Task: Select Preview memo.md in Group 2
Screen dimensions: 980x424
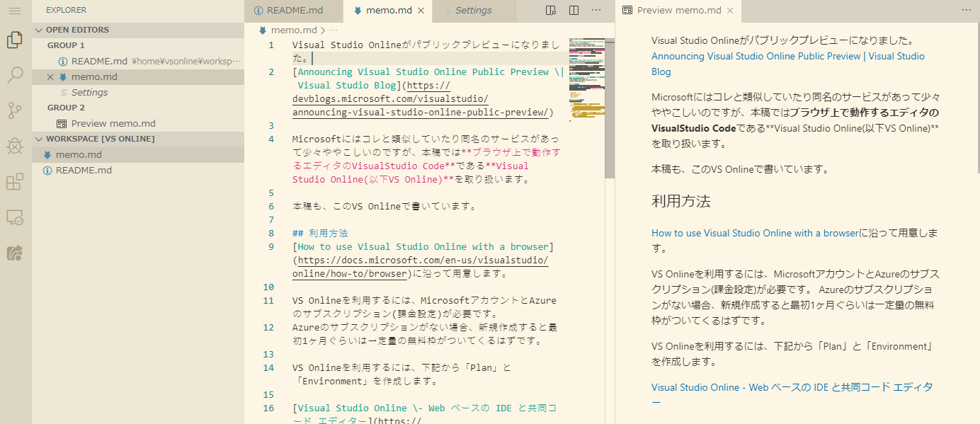Action: [138, 124]
